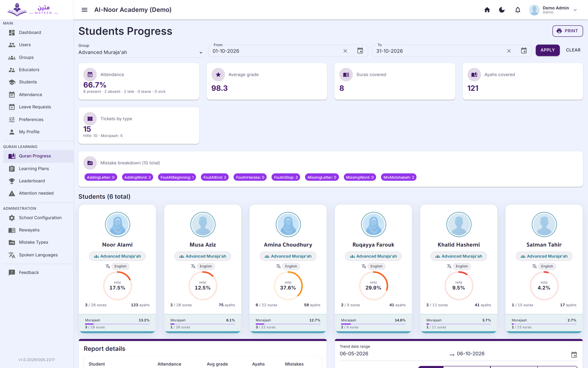
Task: Open Dashboard in the sidebar
Action: tap(37, 33)
